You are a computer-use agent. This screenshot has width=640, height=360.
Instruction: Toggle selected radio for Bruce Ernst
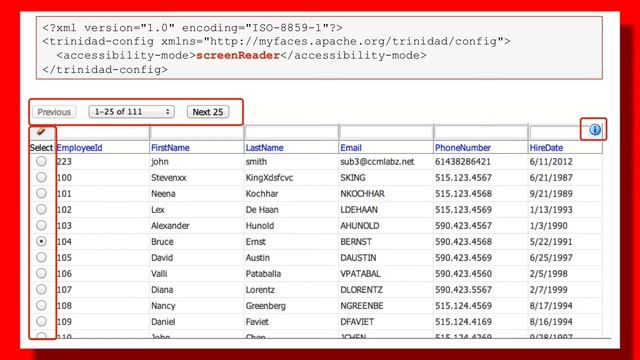[41, 241]
